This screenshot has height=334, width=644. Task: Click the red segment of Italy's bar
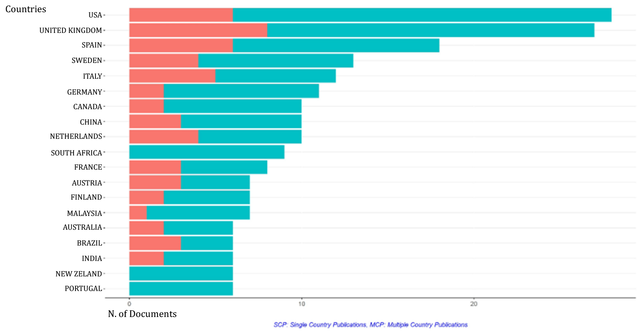point(172,76)
